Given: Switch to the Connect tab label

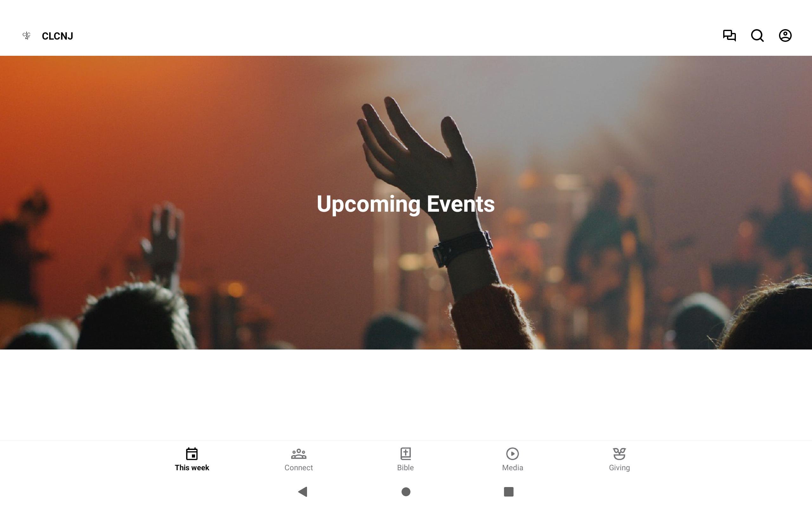Looking at the screenshot, I should pyautogui.click(x=298, y=467).
